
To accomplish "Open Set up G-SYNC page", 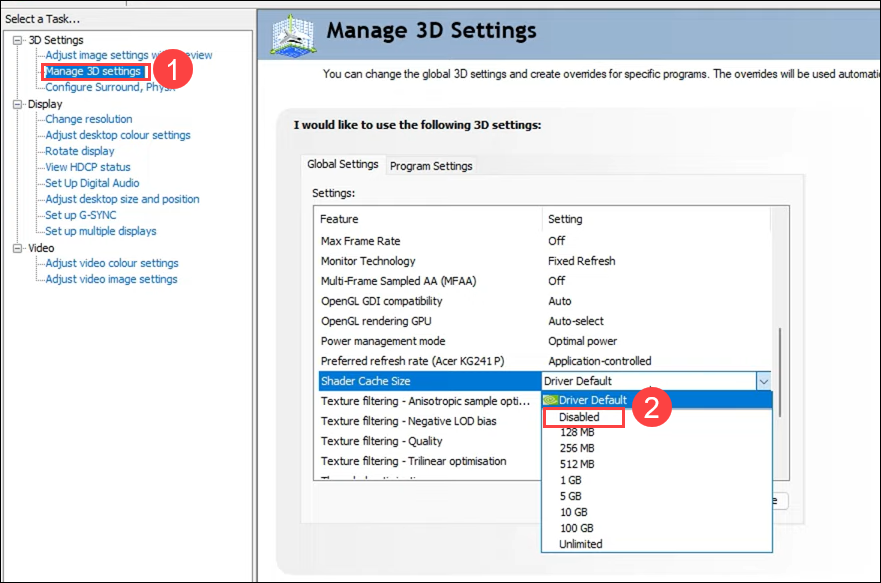I will [x=81, y=215].
